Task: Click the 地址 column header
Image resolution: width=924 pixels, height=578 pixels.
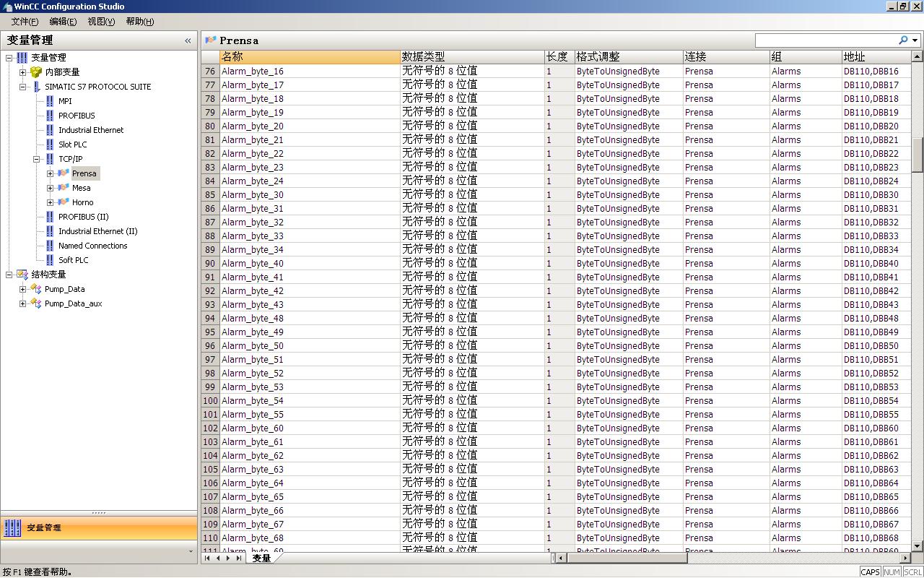Action: [876, 57]
